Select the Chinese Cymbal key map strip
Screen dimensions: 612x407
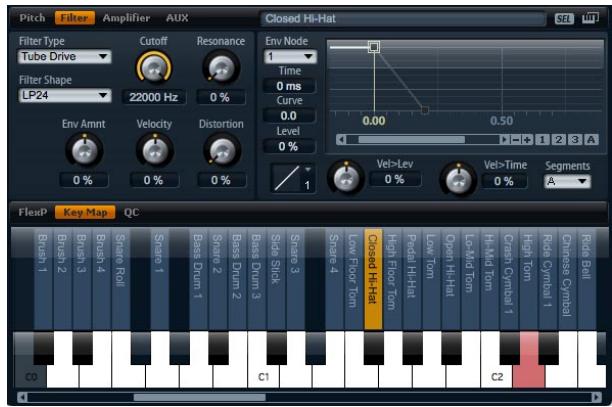pos(567,279)
